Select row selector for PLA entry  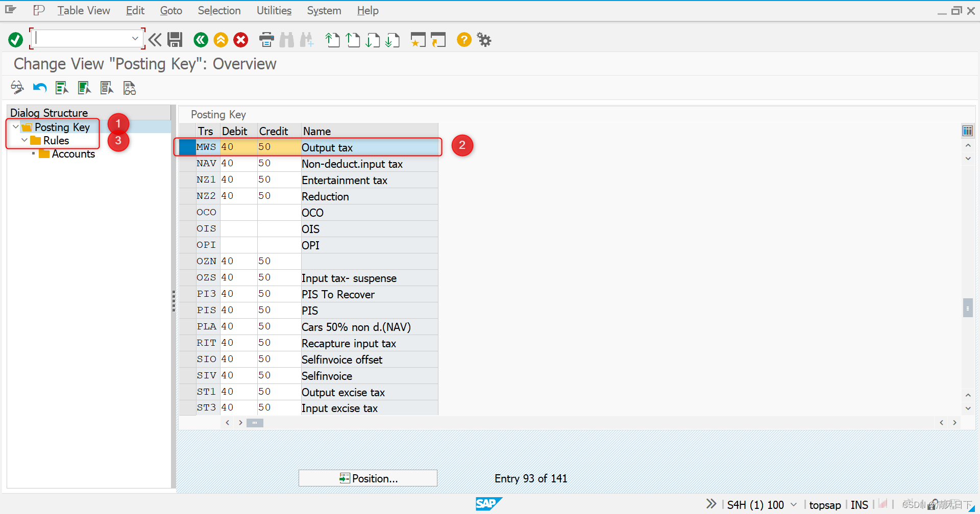187,326
